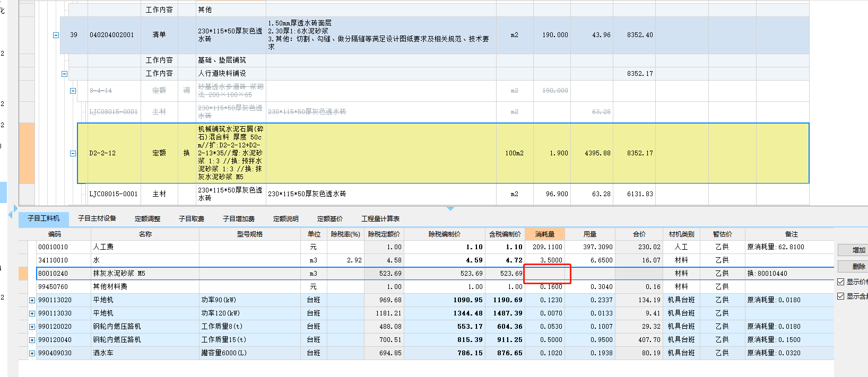The width and height of the screenshot is (868, 377).
Task: Click the 材机类别 column header
Action: click(681, 234)
